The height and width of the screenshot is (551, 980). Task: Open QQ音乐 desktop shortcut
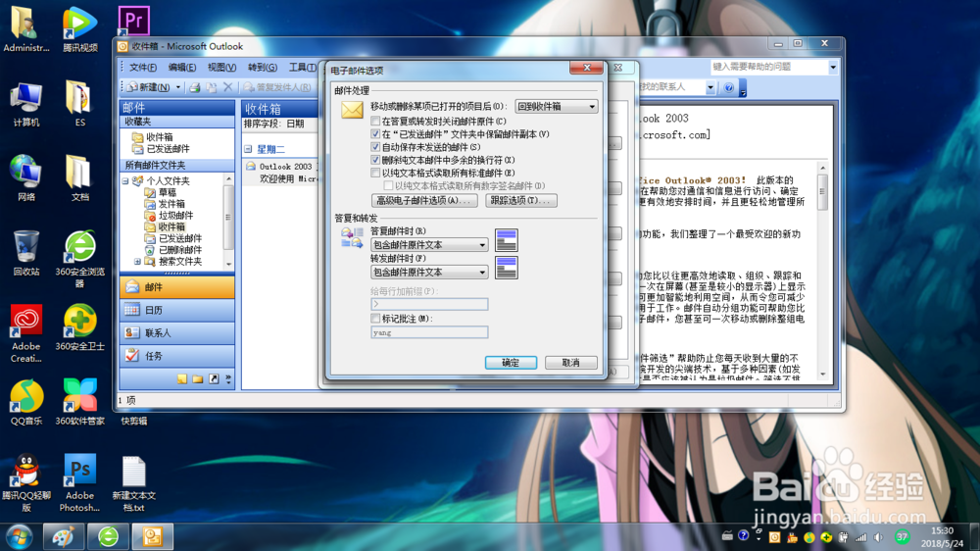click(25, 402)
